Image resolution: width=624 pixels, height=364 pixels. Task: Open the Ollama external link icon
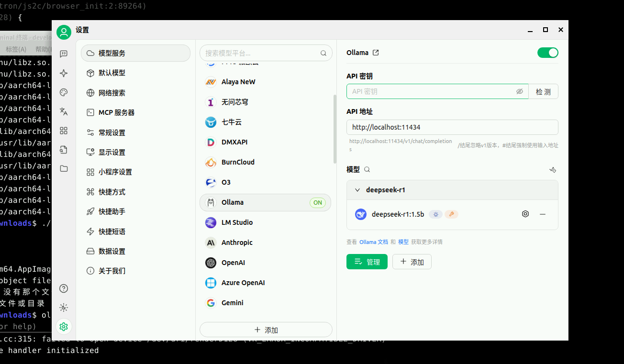tap(376, 53)
